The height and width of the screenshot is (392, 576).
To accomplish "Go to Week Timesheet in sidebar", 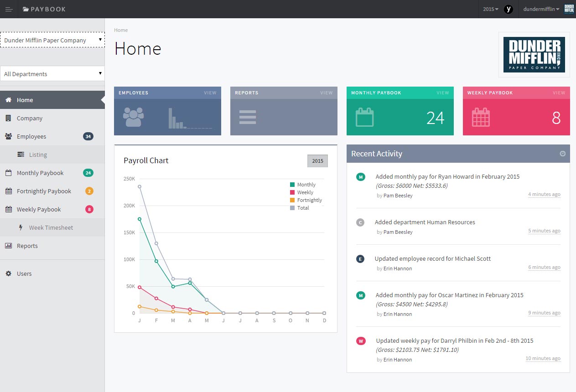I will 51,227.
